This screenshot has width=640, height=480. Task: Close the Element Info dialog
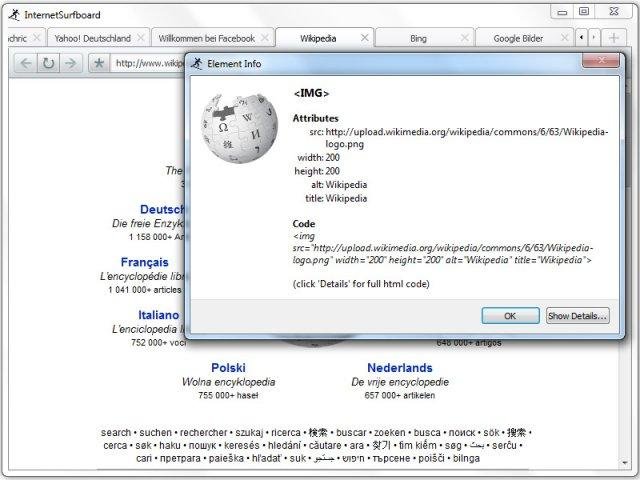[x=601, y=60]
